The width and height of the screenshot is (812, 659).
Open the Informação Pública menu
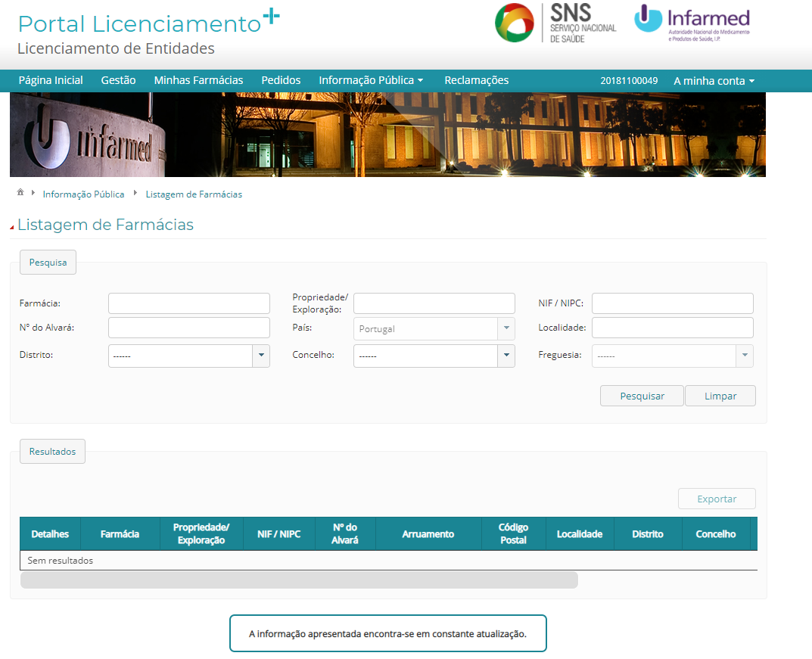point(371,80)
